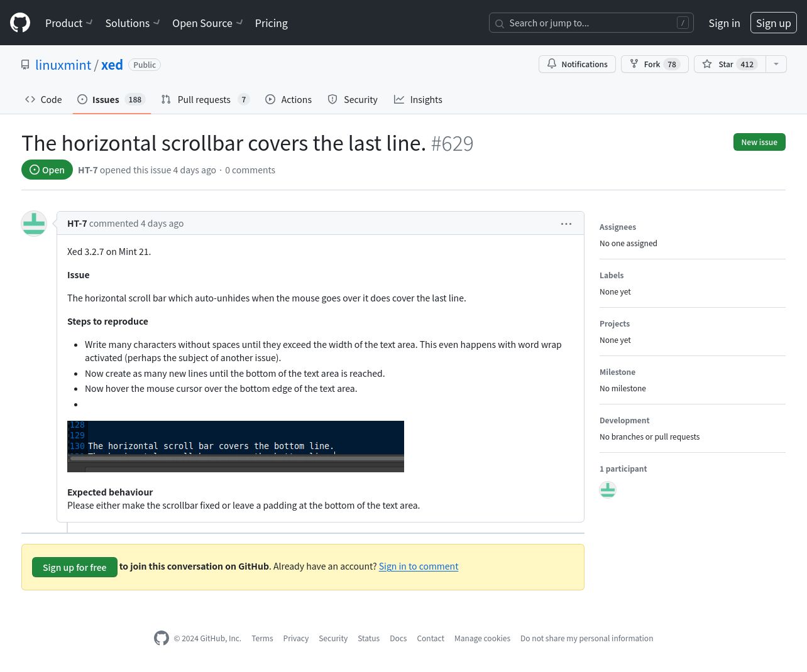
Task: Click Do not share my personal information
Action: [587, 638]
